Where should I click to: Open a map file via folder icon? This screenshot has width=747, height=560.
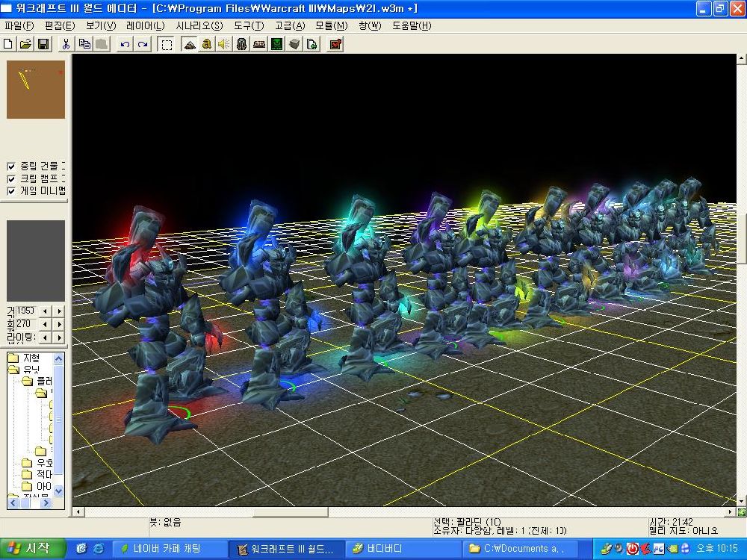pyautogui.click(x=25, y=44)
